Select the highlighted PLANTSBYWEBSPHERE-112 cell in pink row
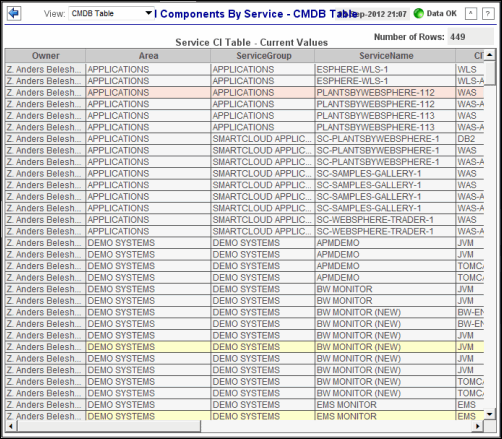 pos(385,93)
